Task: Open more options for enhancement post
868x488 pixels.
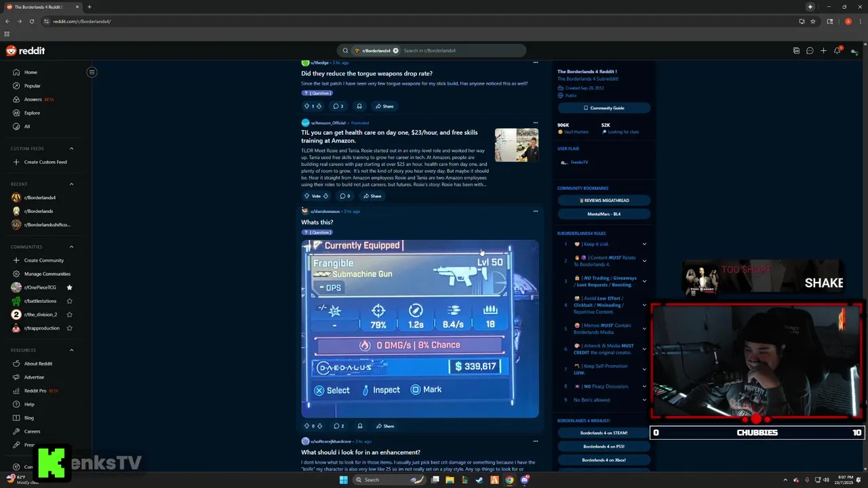Action: coord(535,441)
